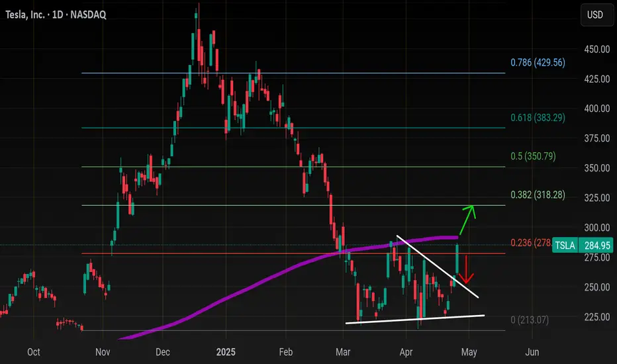Click the 225.00 price axis value
Viewport: 617px width, 364px height.
pos(597,317)
